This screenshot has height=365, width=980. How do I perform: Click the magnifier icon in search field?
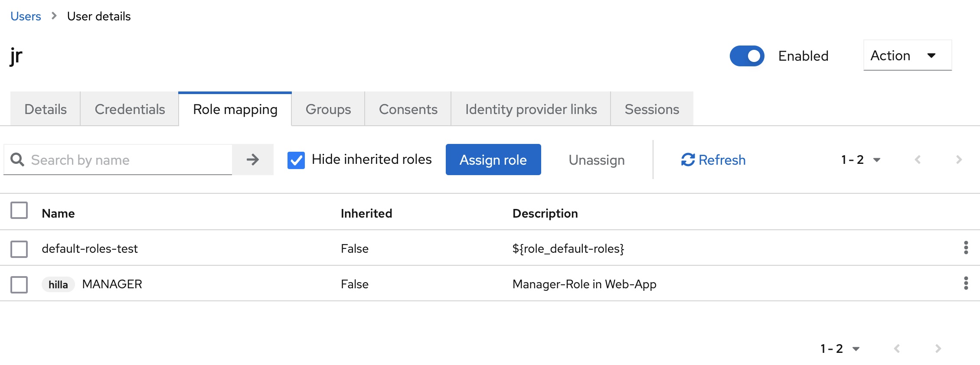pos(17,160)
